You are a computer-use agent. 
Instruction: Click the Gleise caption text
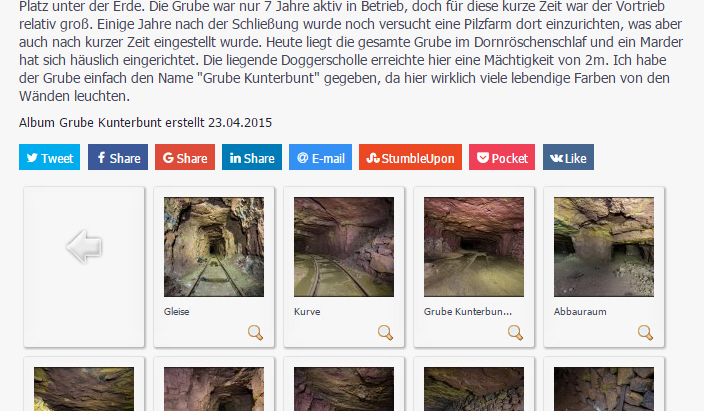coord(176,311)
